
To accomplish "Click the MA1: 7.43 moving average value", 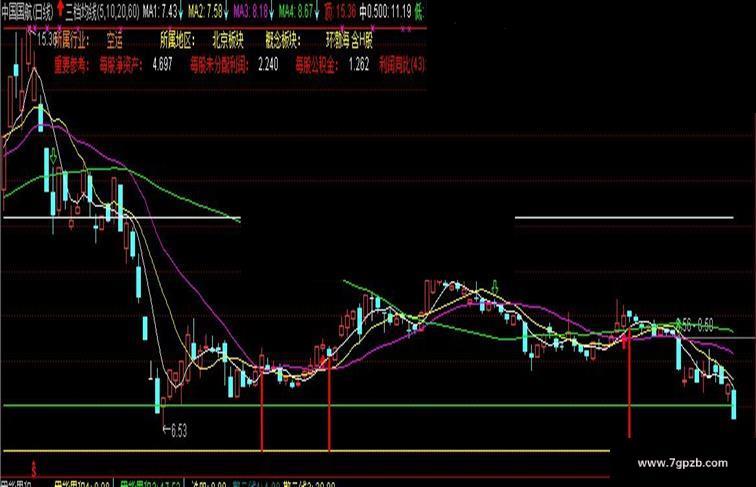I will 159,12.
